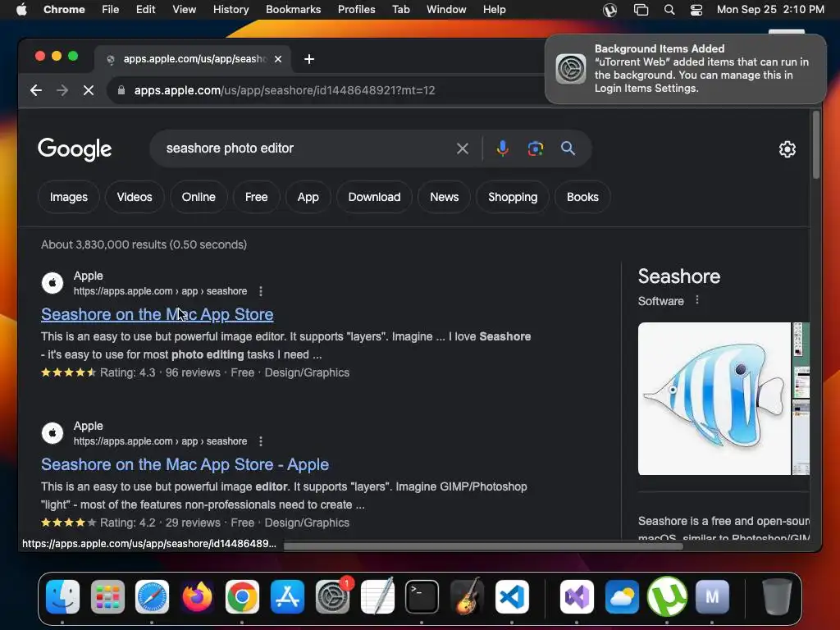Open the Trash in the Dock
The height and width of the screenshot is (630, 840).
tap(777, 597)
